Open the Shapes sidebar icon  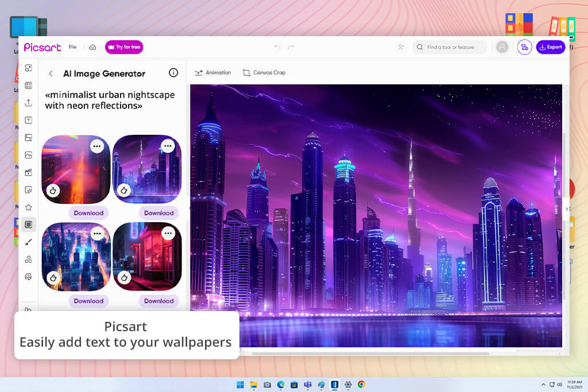[29, 259]
